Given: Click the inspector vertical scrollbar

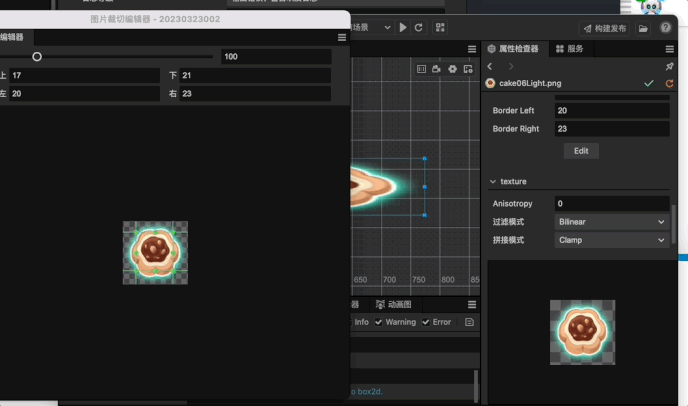Looking at the screenshot, I should (x=673, y=225).
